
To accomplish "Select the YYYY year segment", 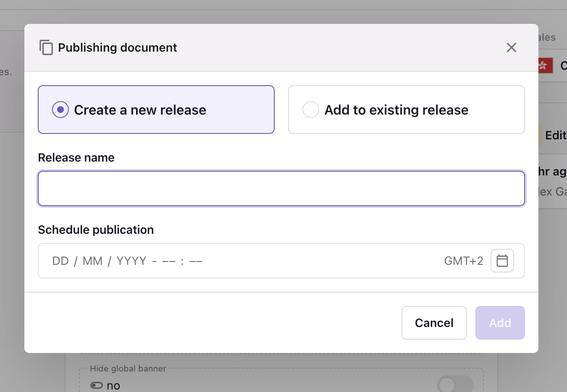I will pyautogui.click(x=131, y=261).
